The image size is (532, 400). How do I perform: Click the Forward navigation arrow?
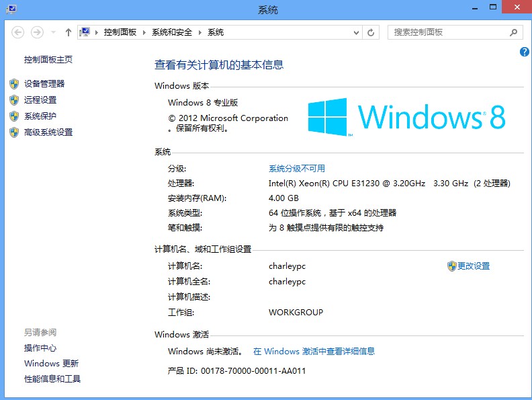[x=37, y=32]
